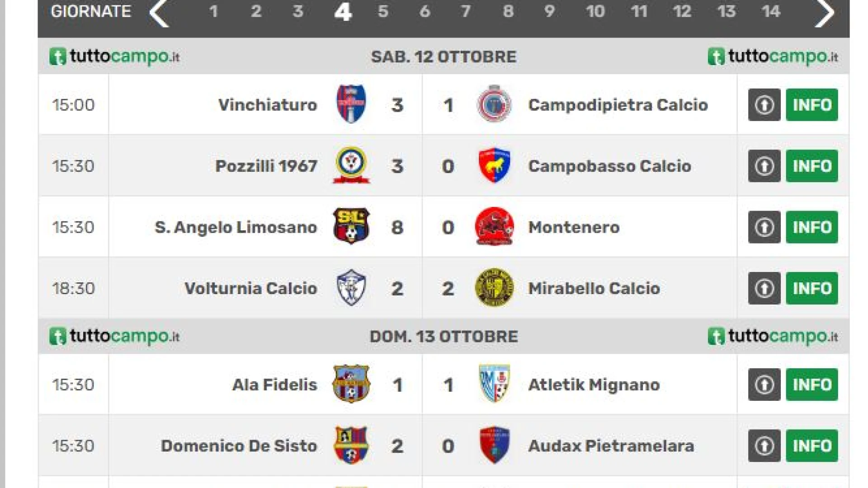Click the Domenico De Sisto crest
868x488 pixels.
[x=351, y=445]
